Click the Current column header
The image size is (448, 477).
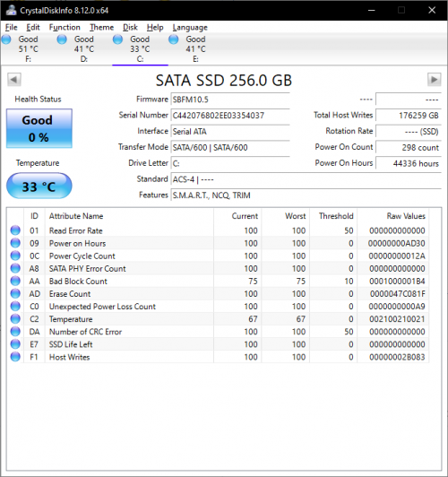pyautogui.click(x=237, y=216)
